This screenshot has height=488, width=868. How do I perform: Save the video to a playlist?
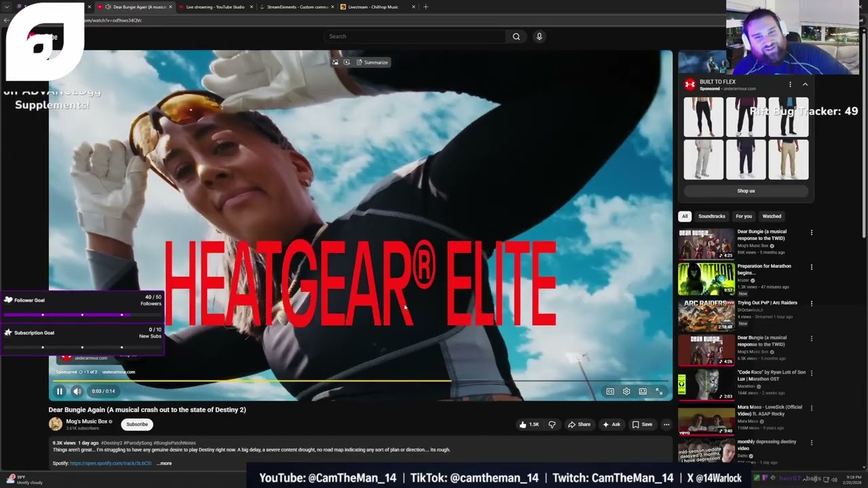[642, 424]
